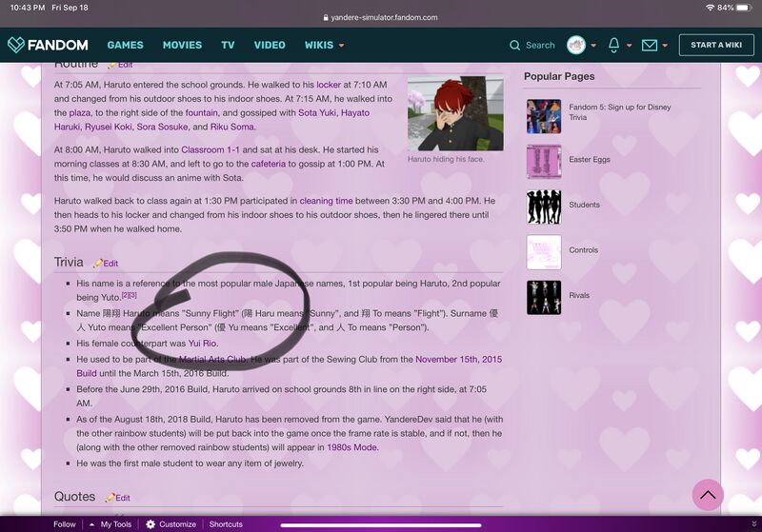Screen dimensions: 762x532
Task: Open the Yui Rio link
Action: pyautogui.click(x=203, y=344)
